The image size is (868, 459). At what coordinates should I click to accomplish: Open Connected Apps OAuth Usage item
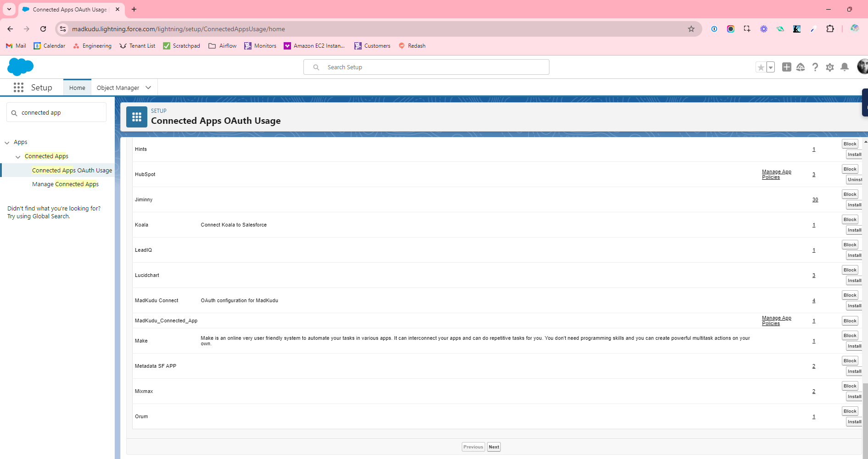tap(72, 170)
